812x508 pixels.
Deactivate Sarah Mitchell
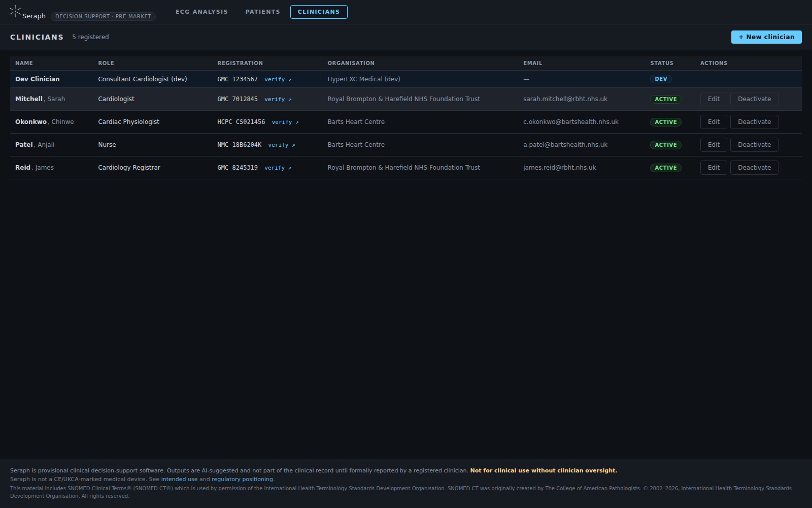[754, 99]
